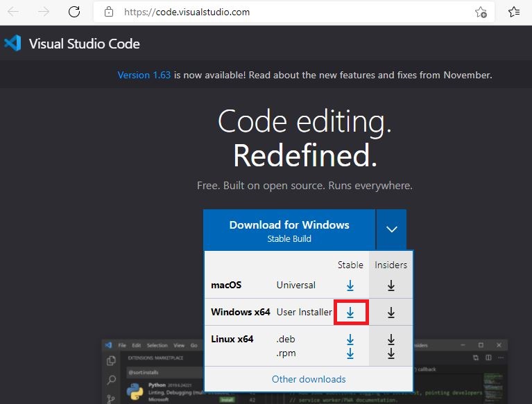Click the Linux x64 row label
The height and width of the screenshot is (404, 532).
point(232,339)
